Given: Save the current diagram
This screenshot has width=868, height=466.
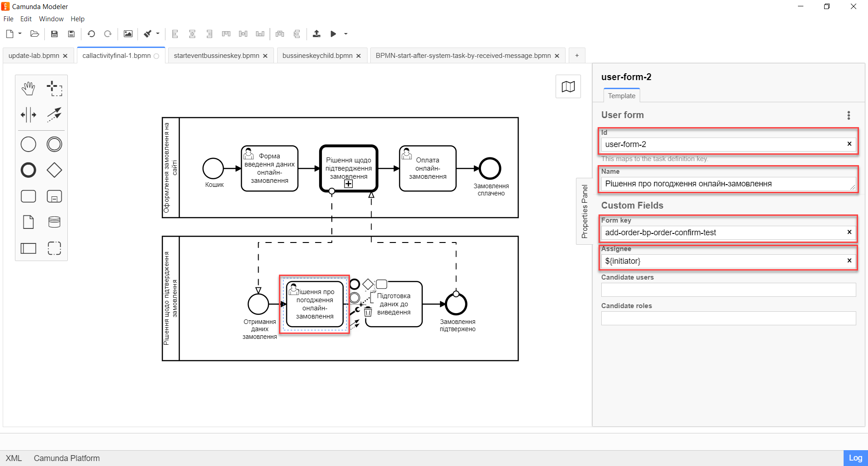Looking at the screenshot, I should (x=54, y=34).
